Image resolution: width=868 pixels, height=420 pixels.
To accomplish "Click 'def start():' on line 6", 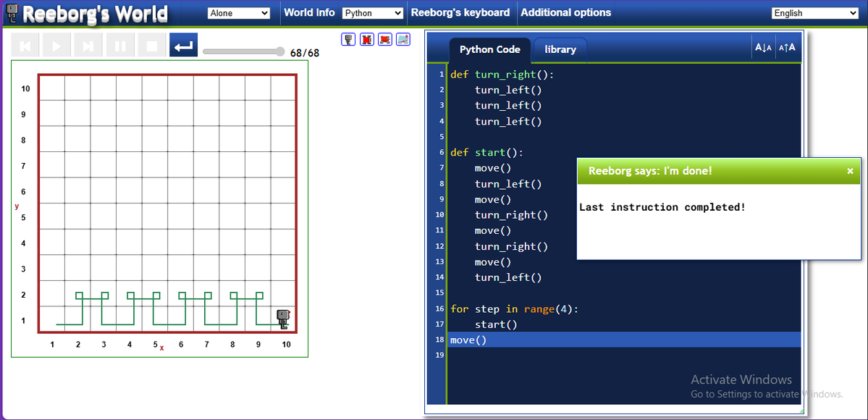I will point(486,152).
